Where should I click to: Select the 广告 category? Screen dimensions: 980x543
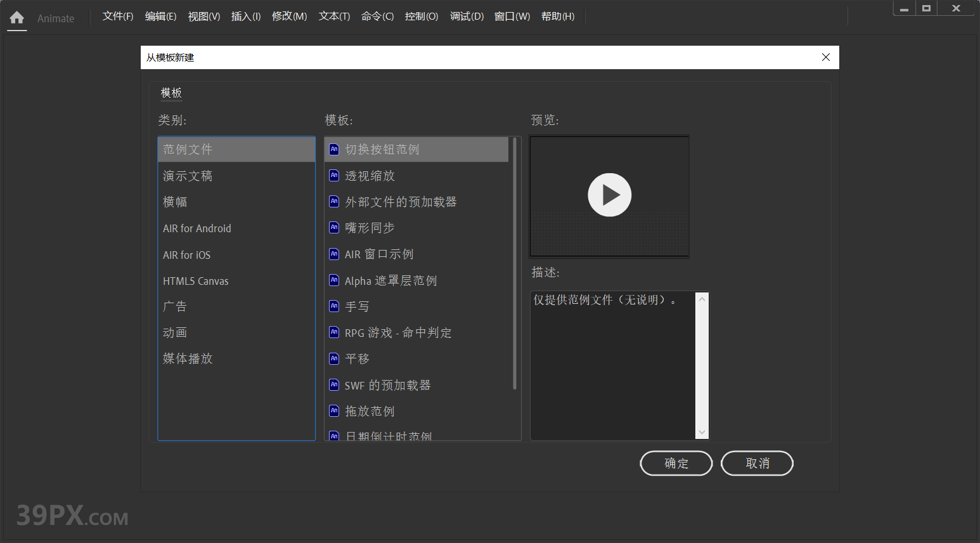point(236,306)
